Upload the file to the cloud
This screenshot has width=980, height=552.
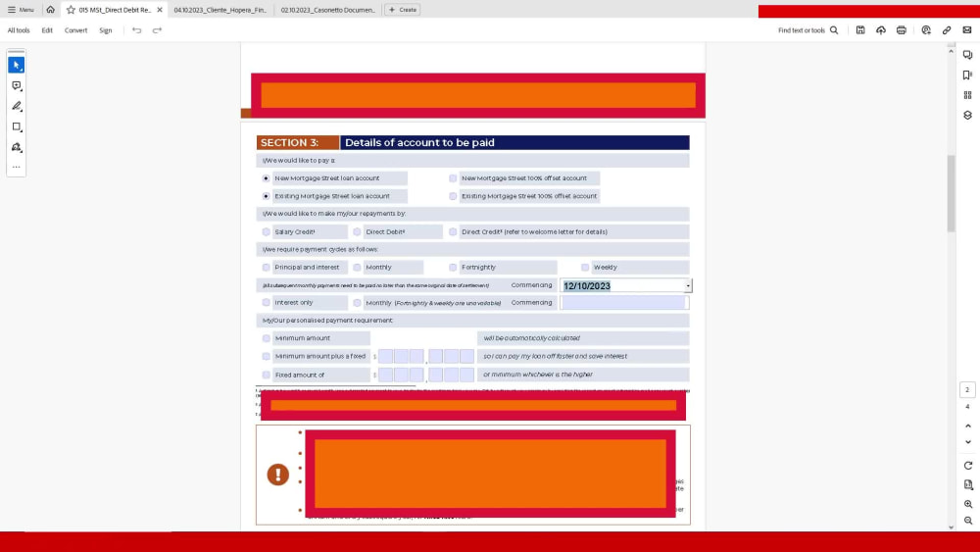coord(881,30)
